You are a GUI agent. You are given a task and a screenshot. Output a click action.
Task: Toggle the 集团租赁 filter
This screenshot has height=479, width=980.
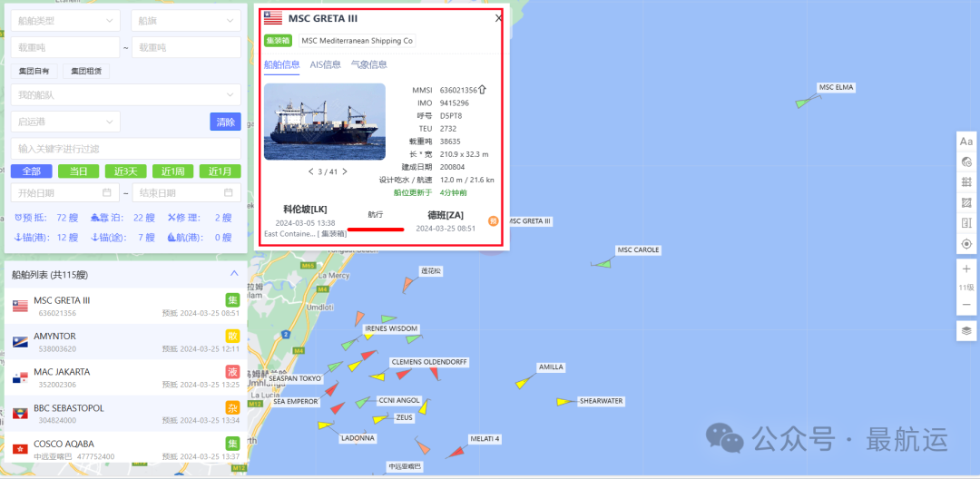coord(86,71)
